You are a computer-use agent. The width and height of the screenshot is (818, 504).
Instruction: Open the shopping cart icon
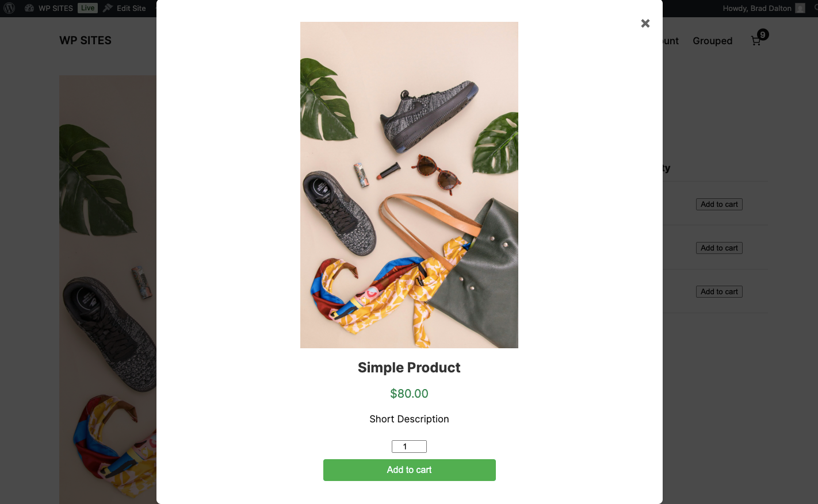pos(756,41)
